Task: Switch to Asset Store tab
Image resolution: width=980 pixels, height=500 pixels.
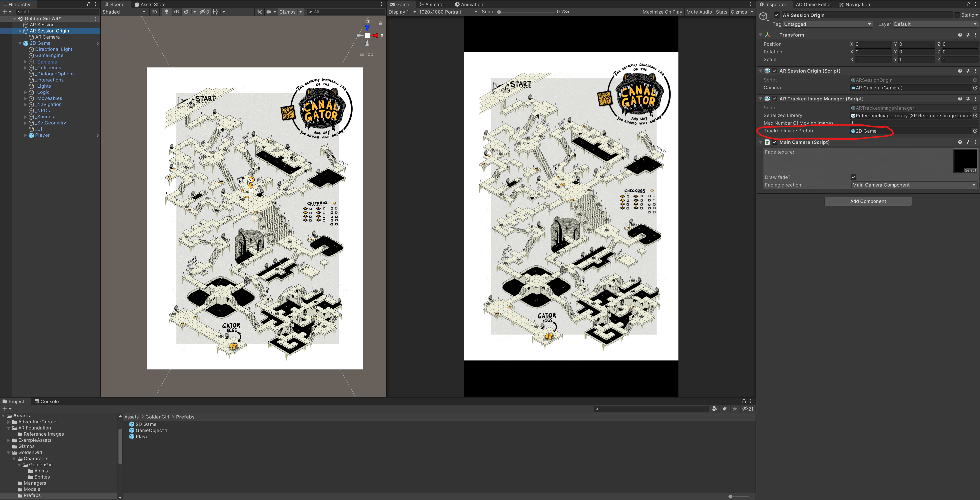Action: (x=150, y=5)
